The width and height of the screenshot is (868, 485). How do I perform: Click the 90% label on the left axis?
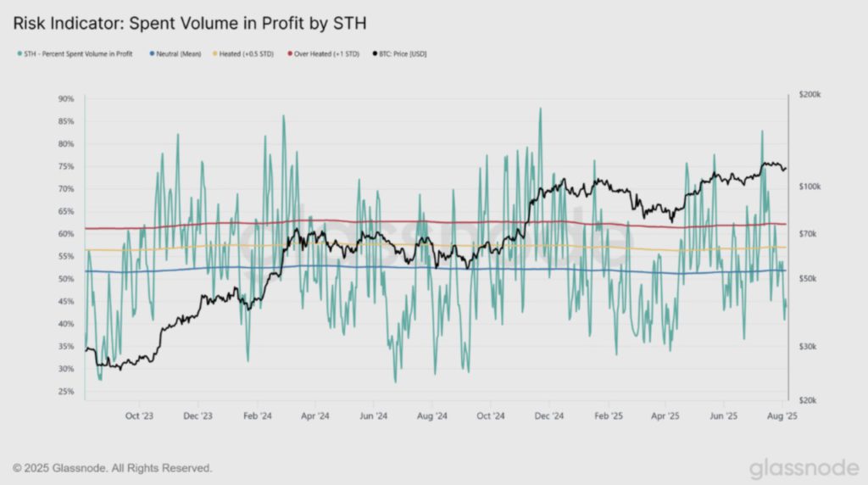click(66, 99)
